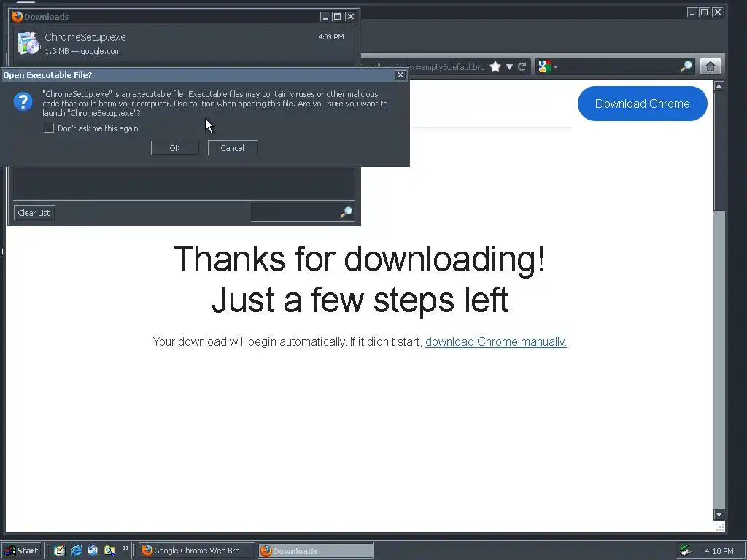Click the first quick launch icon beside Start
This screenshot has height=560, width=747.
click(59, 551)
